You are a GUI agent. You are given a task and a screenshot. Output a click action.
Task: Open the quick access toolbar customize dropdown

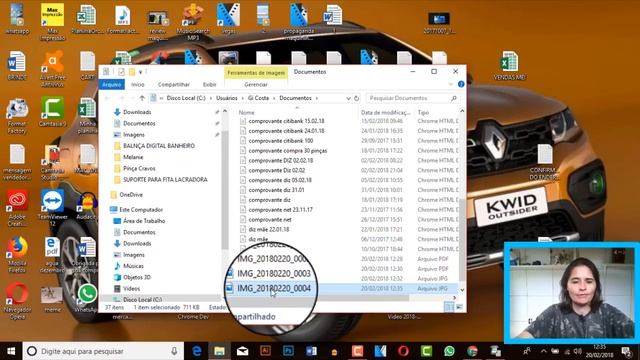pos(140,72)
